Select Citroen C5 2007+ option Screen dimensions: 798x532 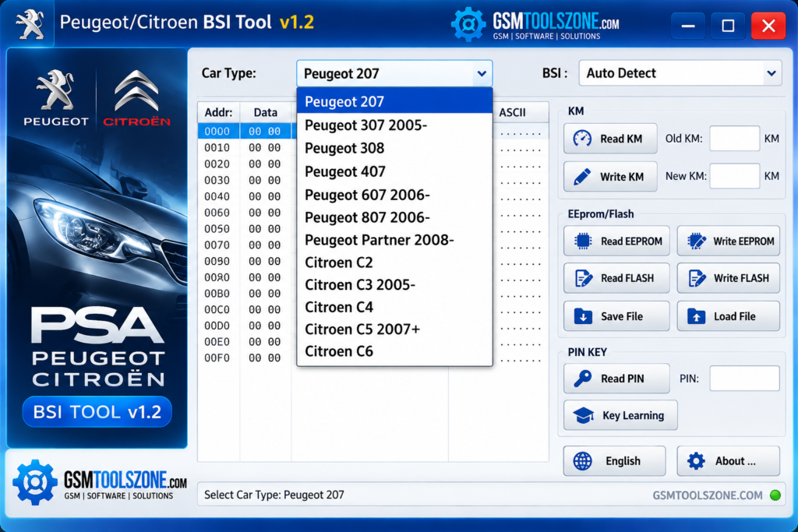click(394, 329)
